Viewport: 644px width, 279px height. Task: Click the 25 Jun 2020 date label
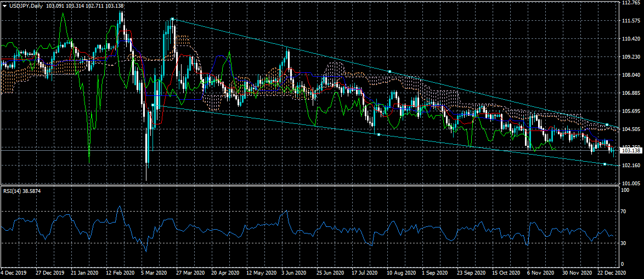331,272
